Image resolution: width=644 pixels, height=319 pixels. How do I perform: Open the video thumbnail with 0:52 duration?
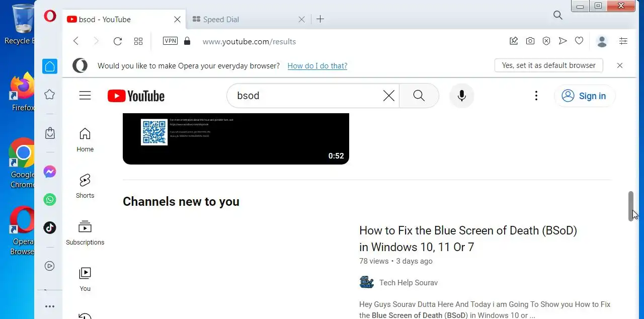pyautogui.click(x=236, y=138)
